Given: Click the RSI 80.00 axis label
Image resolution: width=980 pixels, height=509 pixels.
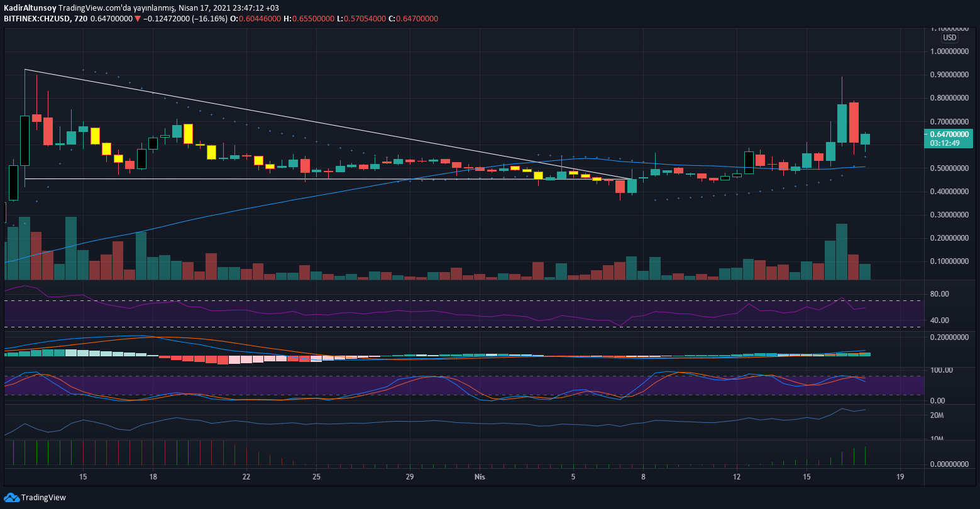Looking at the screenshot, I should point(939,294).
